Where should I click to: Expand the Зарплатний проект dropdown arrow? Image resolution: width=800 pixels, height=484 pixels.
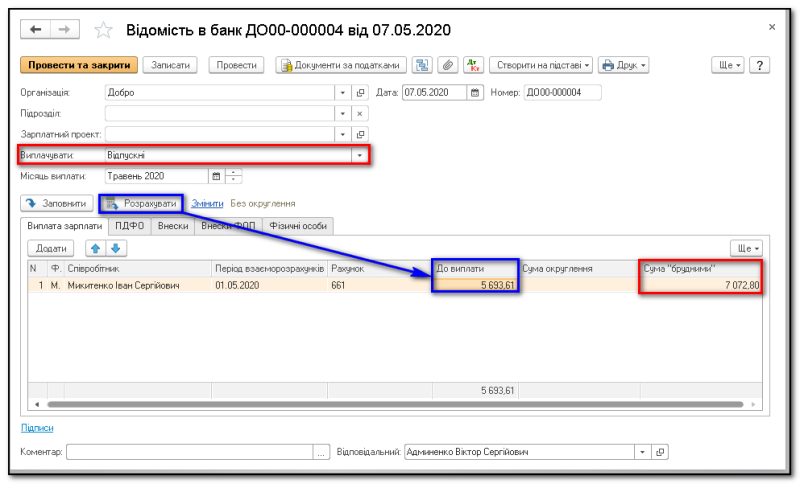pyautogui.click(x=343, y=135)
